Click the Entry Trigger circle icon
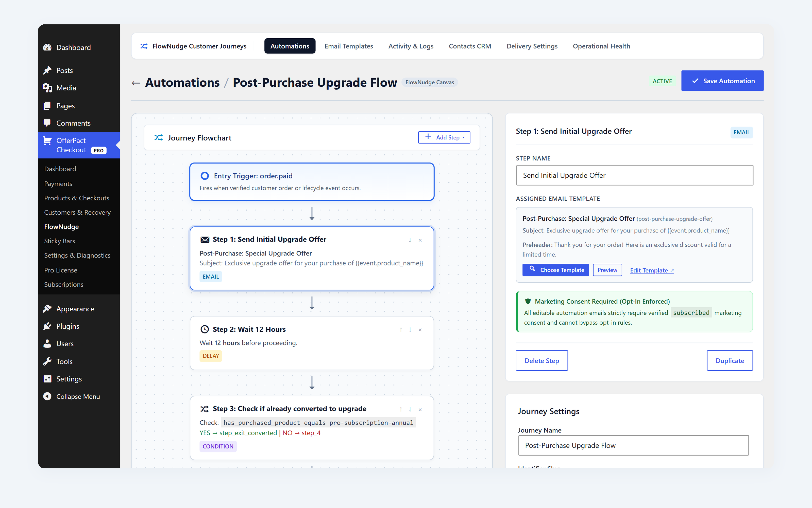This screenshot has width=812, height=508. (205, 176)
